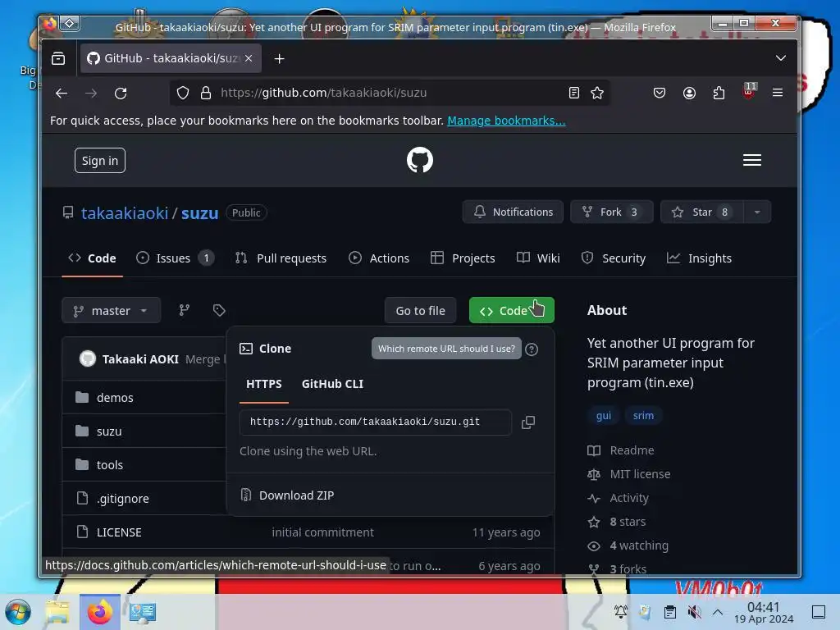The image size is (840, 630).
Task: Click clipboard icon in system tray
Action: click(669, 612)
